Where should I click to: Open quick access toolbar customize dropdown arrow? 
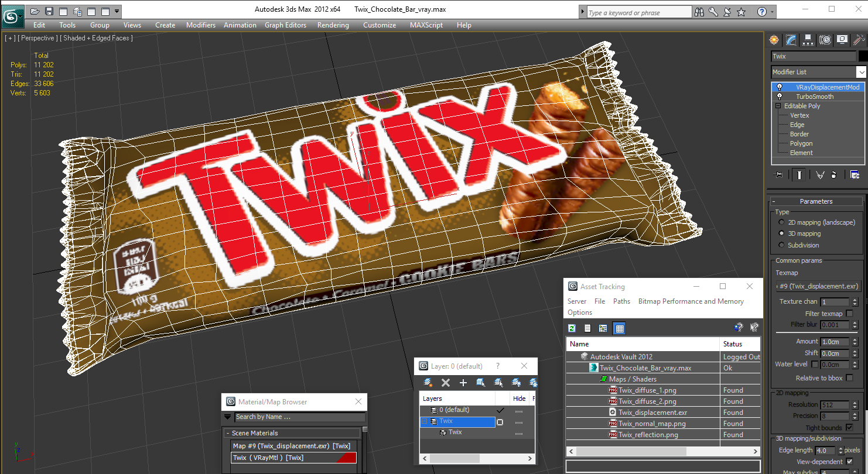117,11
